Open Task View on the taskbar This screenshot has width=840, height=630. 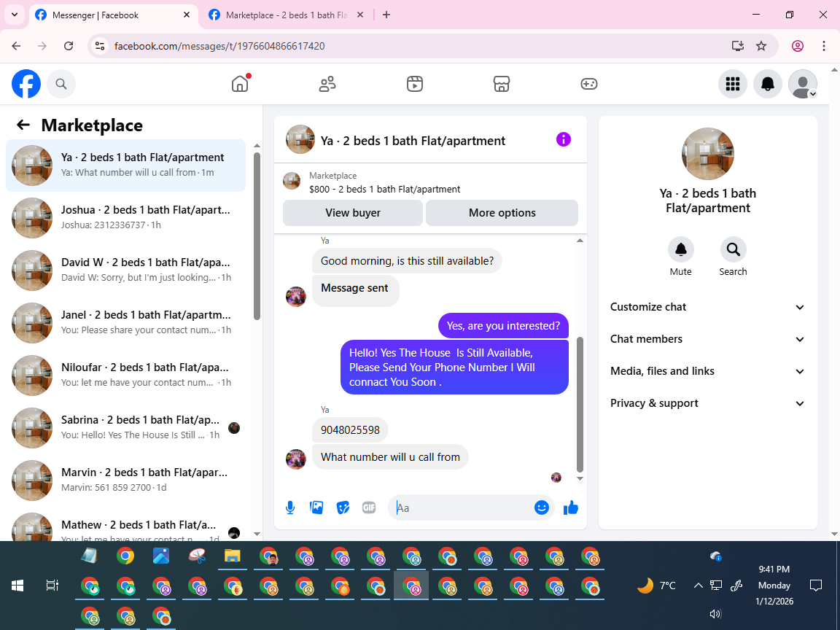tap(52, 586)
